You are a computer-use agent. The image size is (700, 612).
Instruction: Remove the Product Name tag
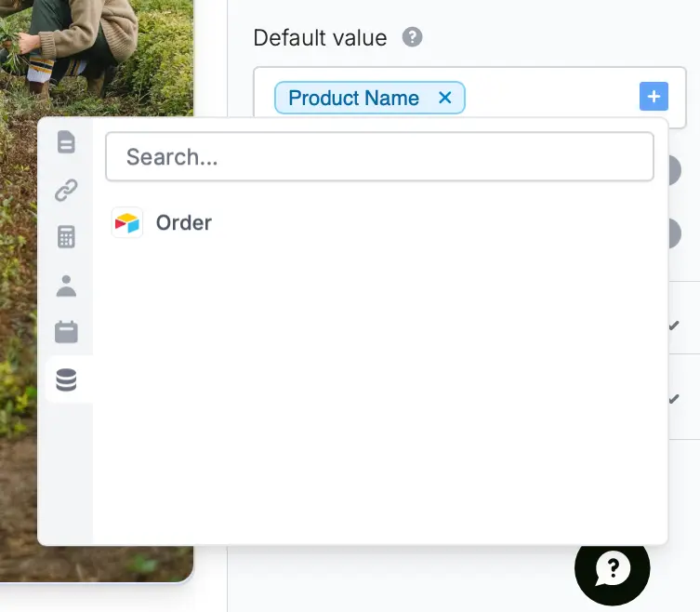(x=444, y=98)
